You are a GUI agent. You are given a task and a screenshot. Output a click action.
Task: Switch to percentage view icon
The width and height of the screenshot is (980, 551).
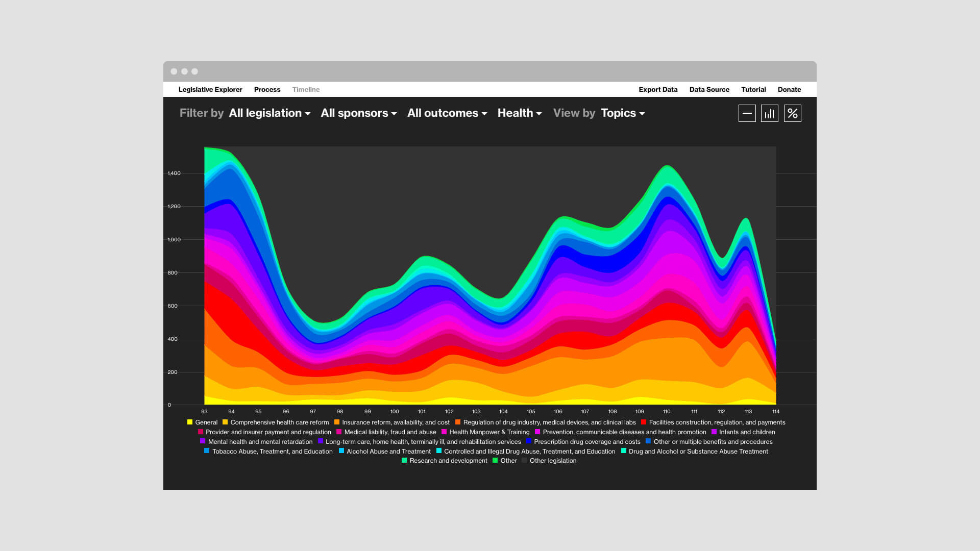[x=793, y=113]
